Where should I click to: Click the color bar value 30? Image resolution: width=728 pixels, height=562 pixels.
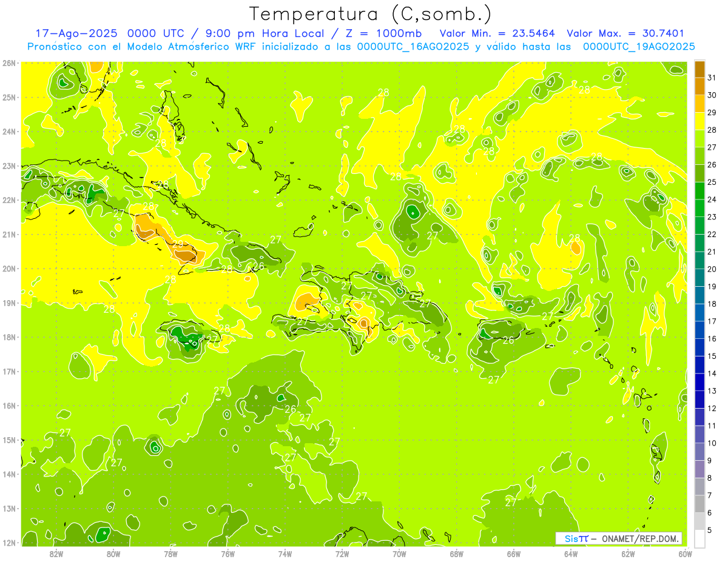click(x=712, y=95)
